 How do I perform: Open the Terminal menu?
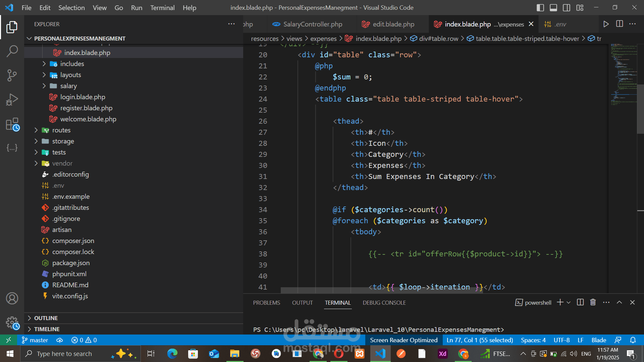[162, 7]
